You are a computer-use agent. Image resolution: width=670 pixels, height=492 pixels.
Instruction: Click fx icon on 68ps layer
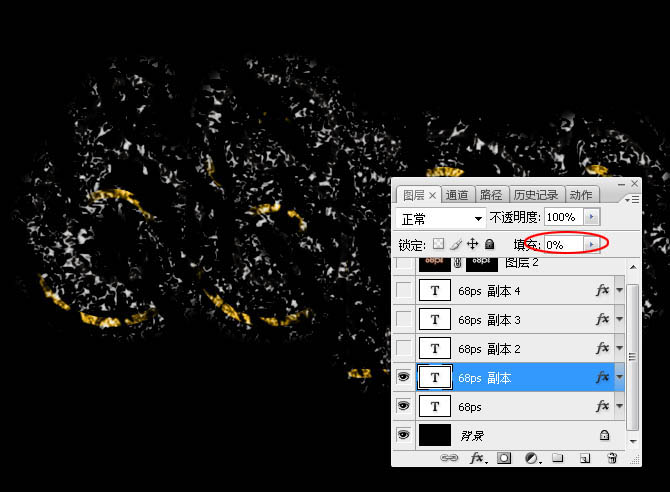[602, 406]
